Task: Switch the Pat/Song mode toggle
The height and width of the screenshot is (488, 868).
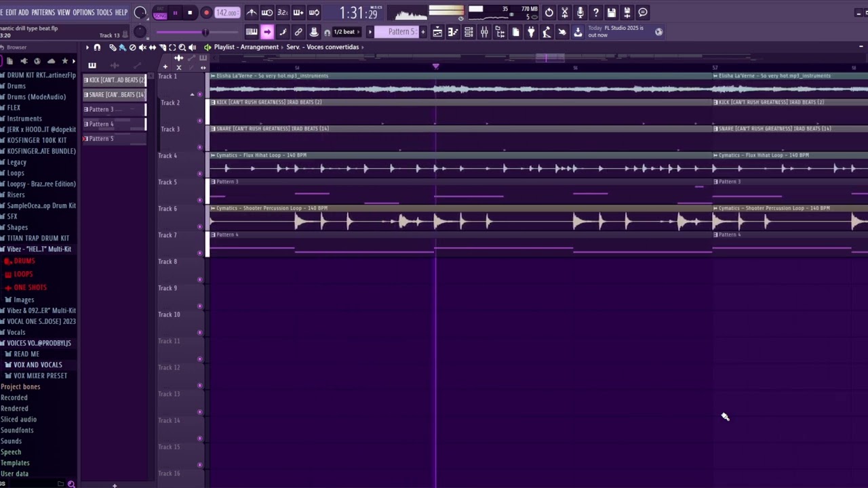Action: [x=160, y=12]
